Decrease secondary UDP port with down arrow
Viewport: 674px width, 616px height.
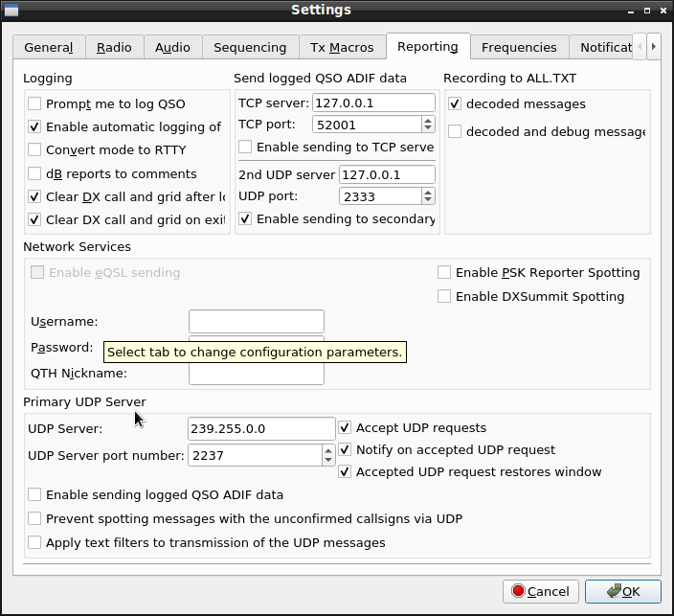click(428, 200)
